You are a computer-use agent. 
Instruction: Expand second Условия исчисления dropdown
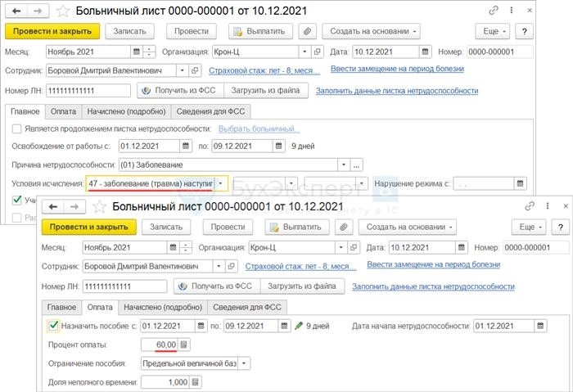[x=291, y=183]
